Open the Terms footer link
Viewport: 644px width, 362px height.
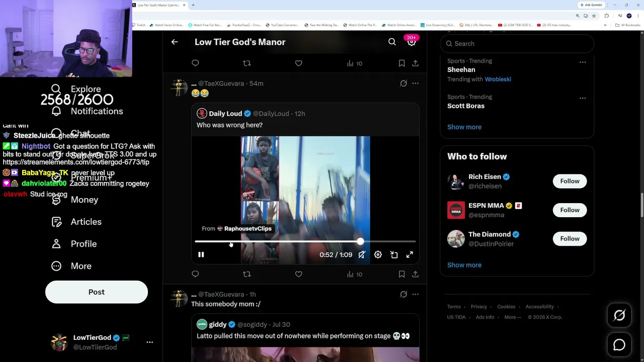point(454,307)
